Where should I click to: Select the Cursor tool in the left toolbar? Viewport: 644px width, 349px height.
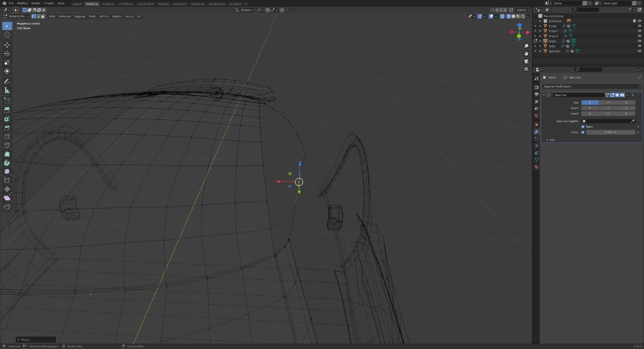coord(7,35)
